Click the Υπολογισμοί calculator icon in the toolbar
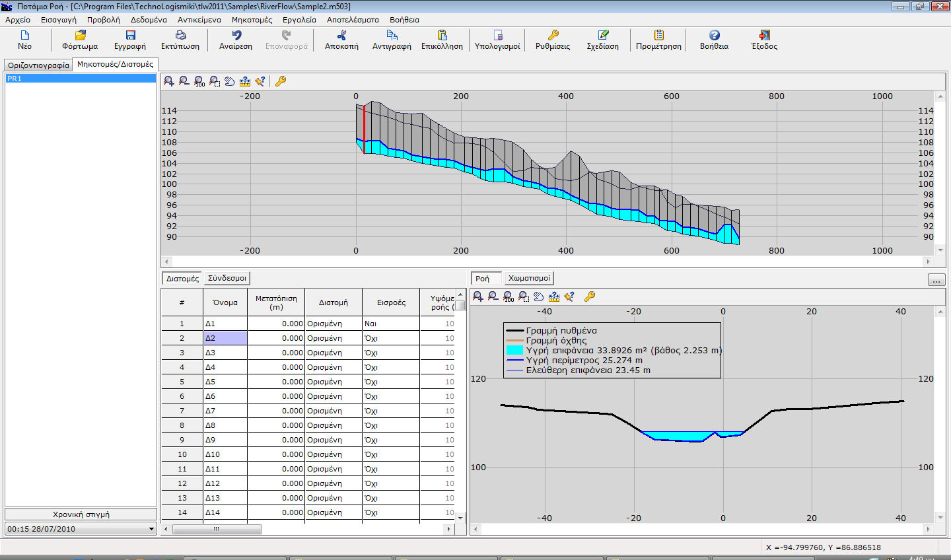The image size is (951, 560). pyautogui.click(x=497, y=36)
